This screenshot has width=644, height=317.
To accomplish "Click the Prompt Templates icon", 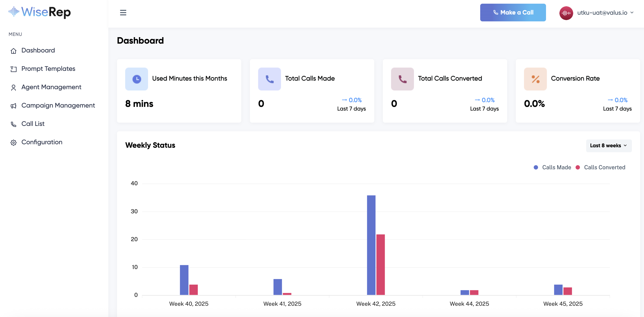I will (x=14, y=69).
